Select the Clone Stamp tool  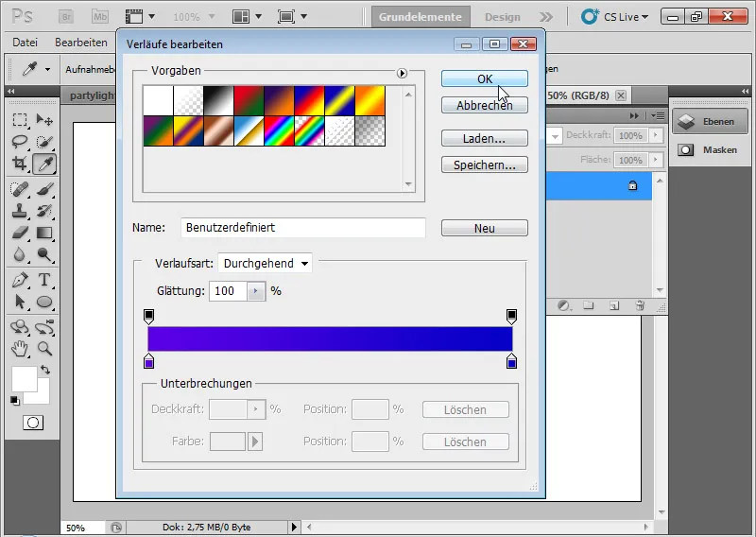20,211
